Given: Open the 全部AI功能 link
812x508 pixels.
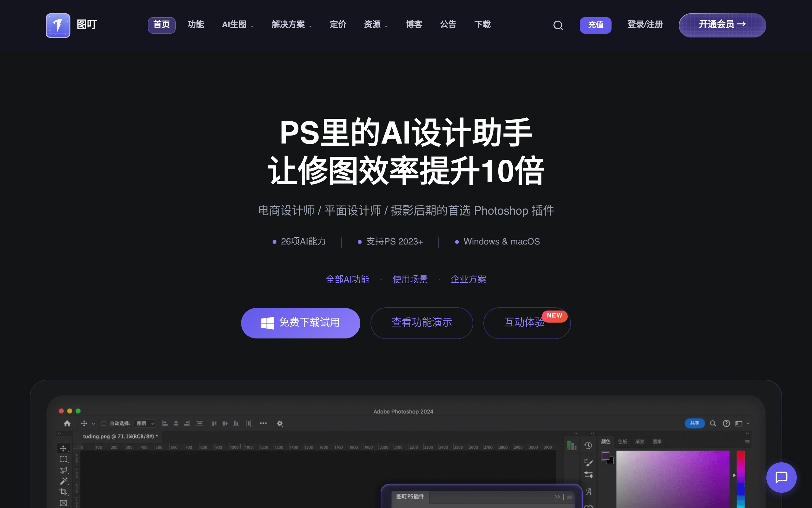Looking at the screenshot, I should click(x=348, y=279).
